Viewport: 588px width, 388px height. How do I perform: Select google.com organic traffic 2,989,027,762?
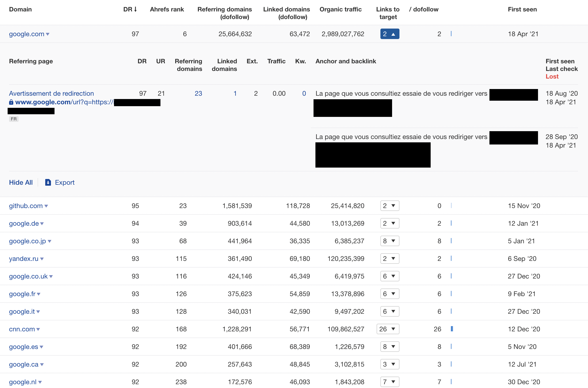pyautogui.click(x=343, y=34)
